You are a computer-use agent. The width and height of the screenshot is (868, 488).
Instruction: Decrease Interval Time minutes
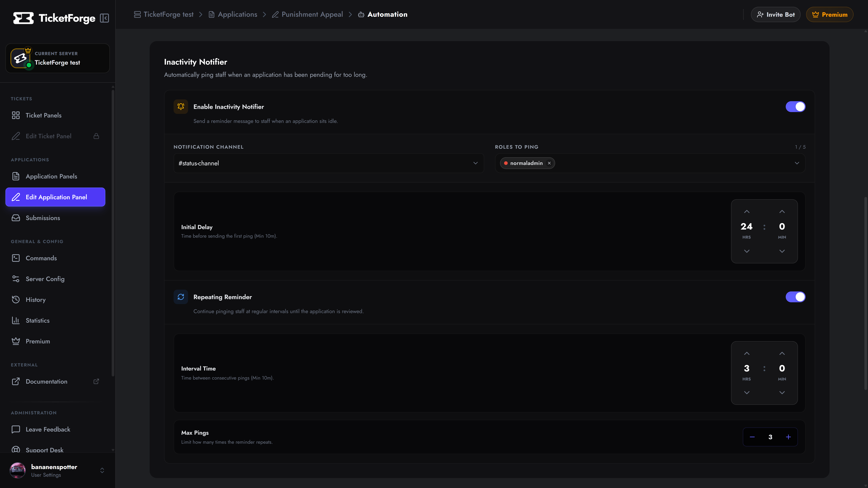point(782,393)
